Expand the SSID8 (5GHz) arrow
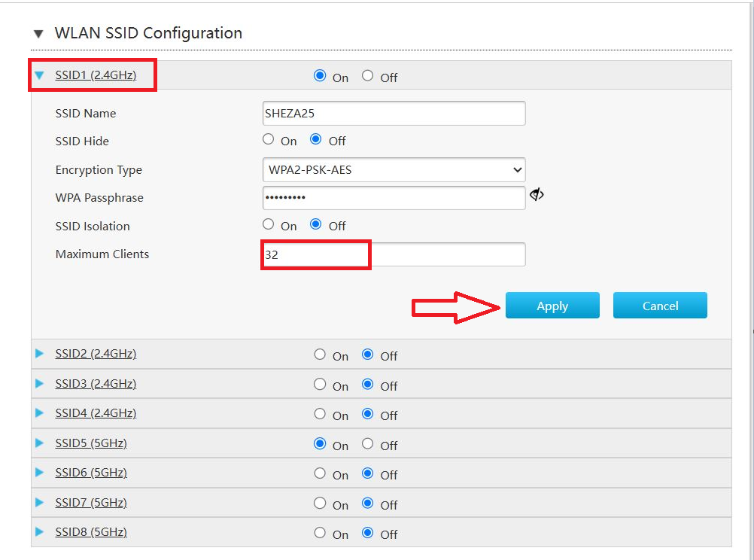The image size is (754, 560). coord(40,532)
